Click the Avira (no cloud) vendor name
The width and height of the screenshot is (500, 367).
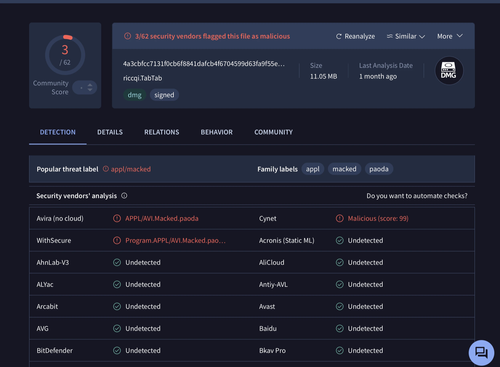point(60,219)
